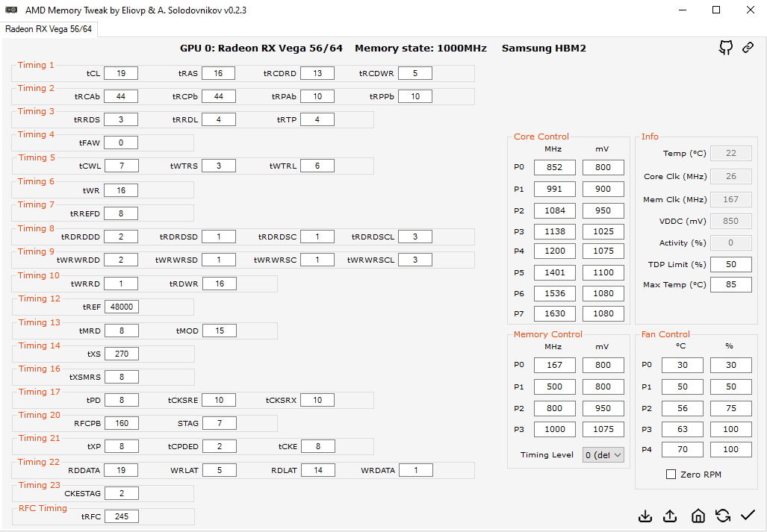The image size is (767, 532).
Task: Click the tWR input field
Action: (x=121, y=190)
